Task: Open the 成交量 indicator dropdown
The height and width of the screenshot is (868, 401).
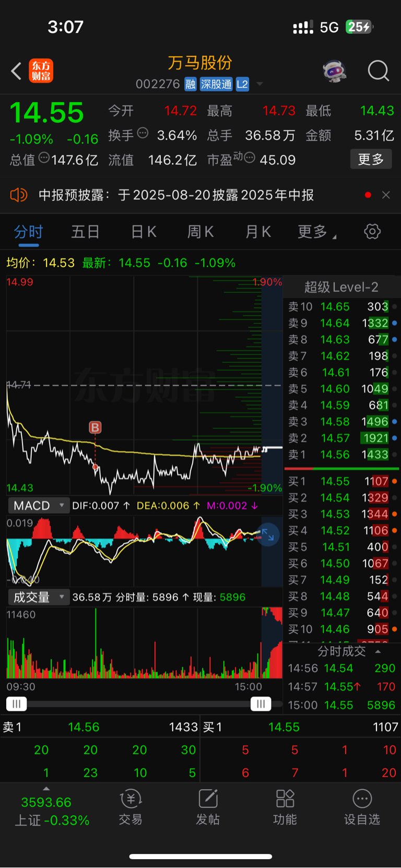Action: [x=39, y=597]
